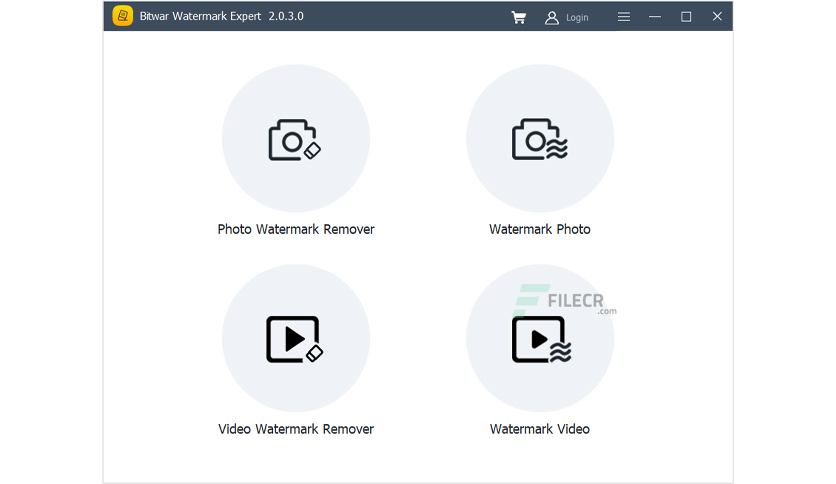Close the Bitwar Watermark Expert window
The height and width of the screenshot is (484, 836).
coord(717,17)
